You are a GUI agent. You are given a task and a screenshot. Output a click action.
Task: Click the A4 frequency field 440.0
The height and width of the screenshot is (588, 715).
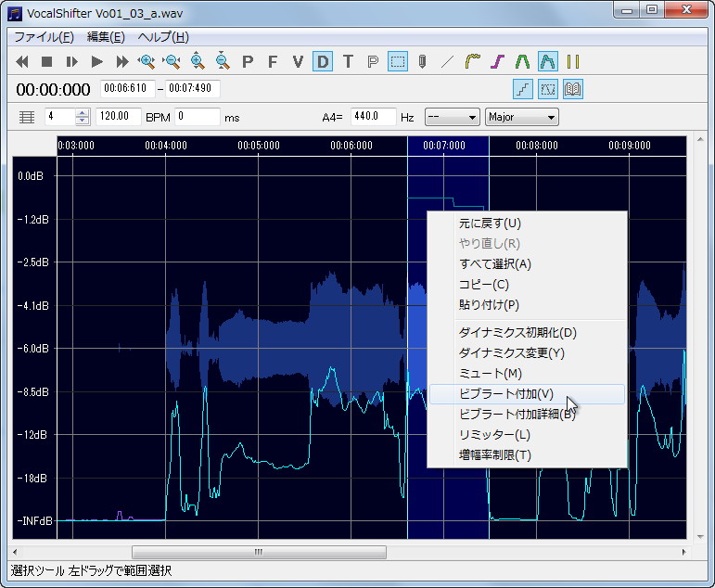point(373,117)
